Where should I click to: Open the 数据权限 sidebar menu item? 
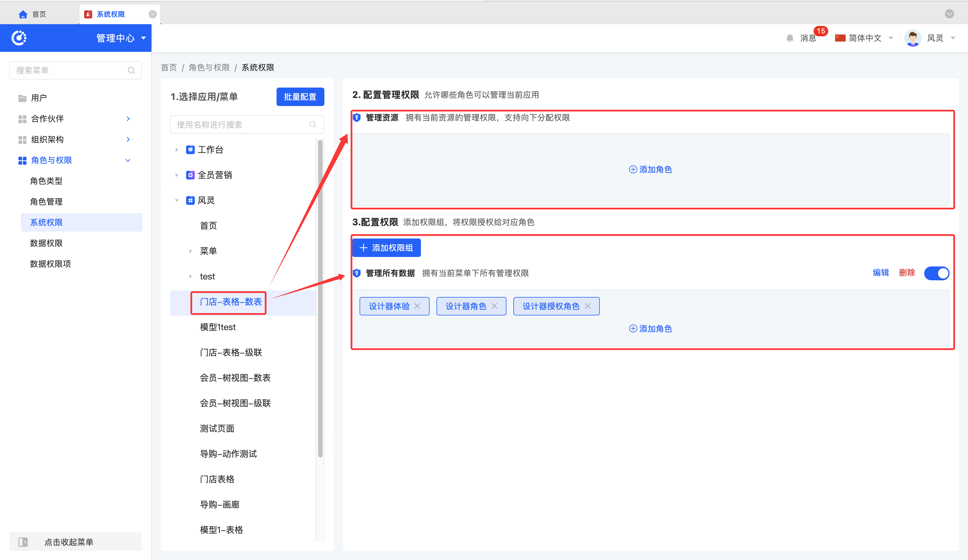(x=46, y=243)
